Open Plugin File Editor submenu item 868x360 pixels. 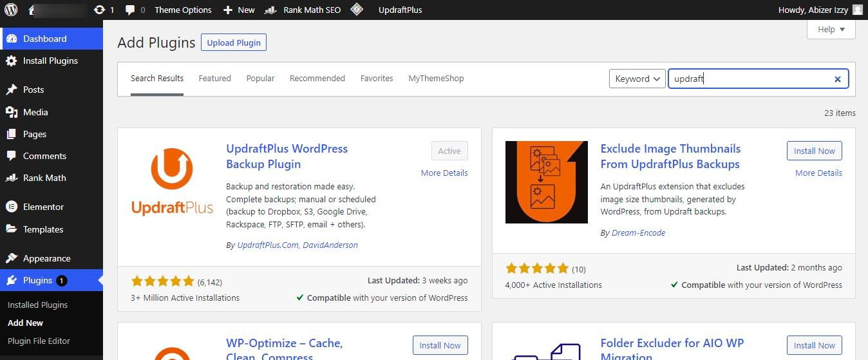pos(39,341)
